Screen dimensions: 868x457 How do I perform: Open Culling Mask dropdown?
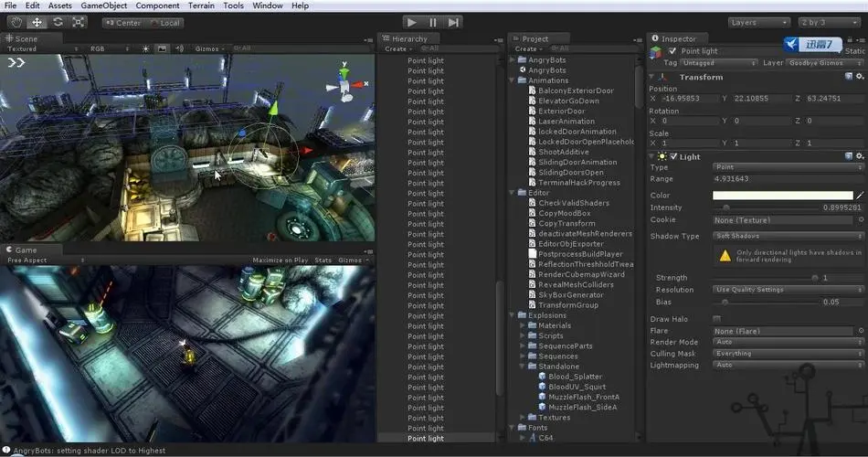click(x=789, y=354)
